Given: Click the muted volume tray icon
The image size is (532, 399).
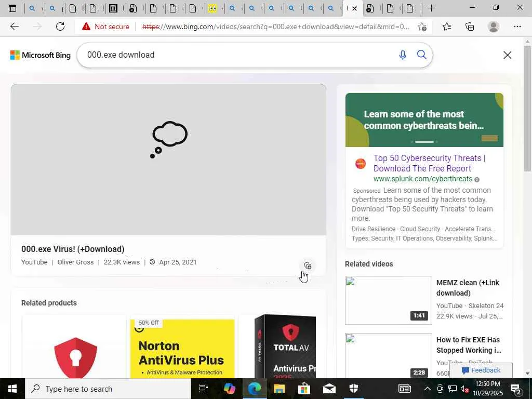Looking at the screenshot, I should pos(464,389).
